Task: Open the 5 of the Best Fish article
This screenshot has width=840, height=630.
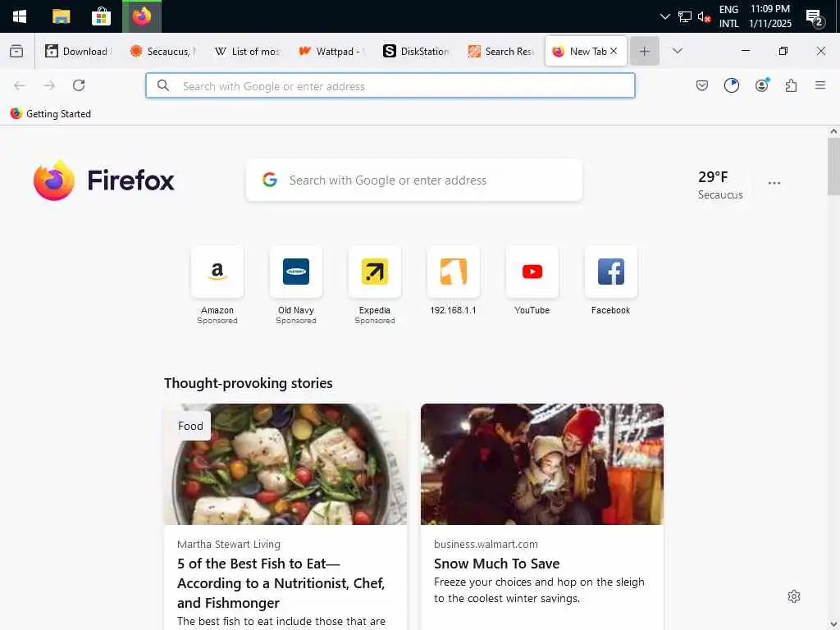Action: tap(281, 583)
